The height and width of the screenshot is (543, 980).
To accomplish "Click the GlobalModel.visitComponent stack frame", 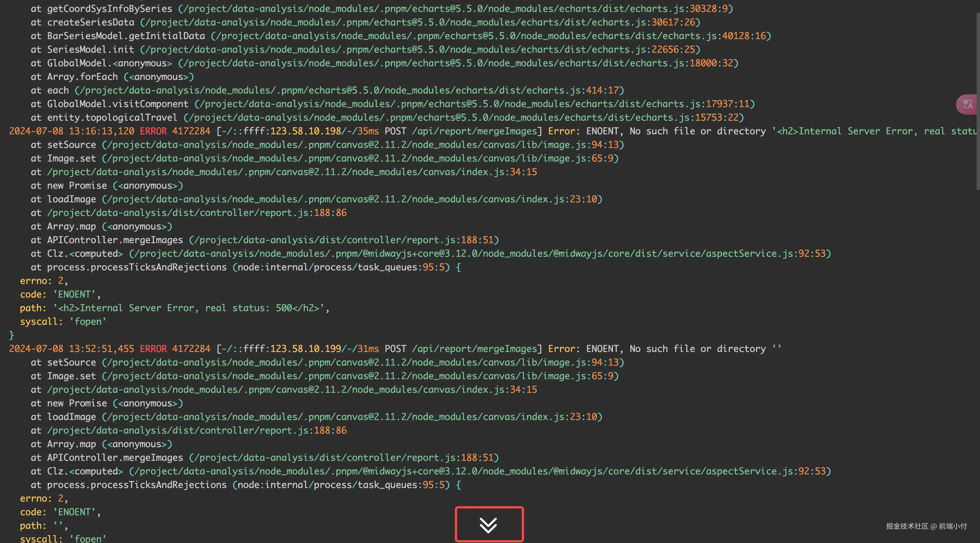I will tap(118, 104).
